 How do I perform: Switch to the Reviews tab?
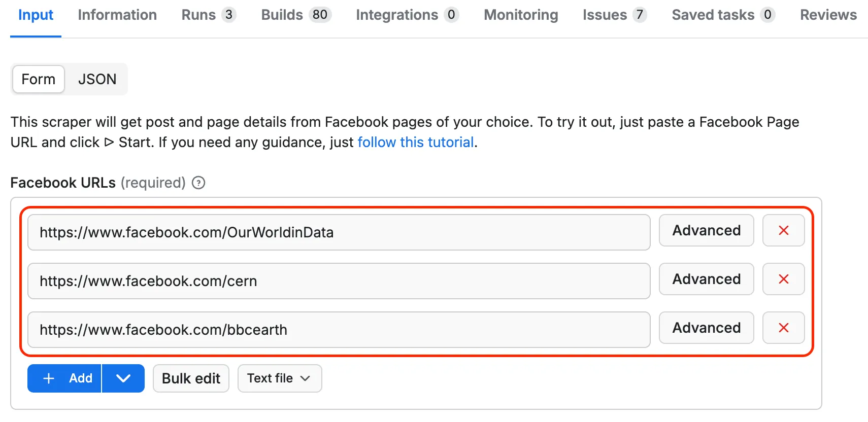(x=828, y=15)
